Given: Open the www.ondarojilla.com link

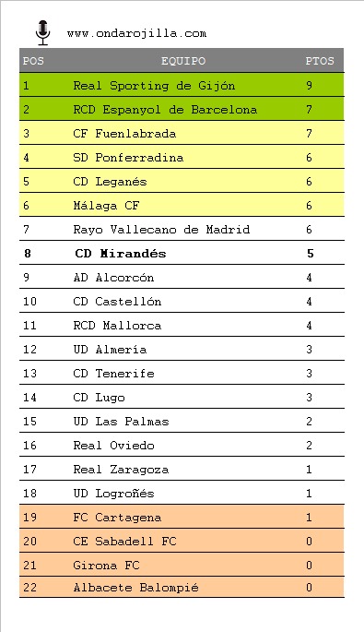Looking at the screenshot, I should tap(136, 33).
